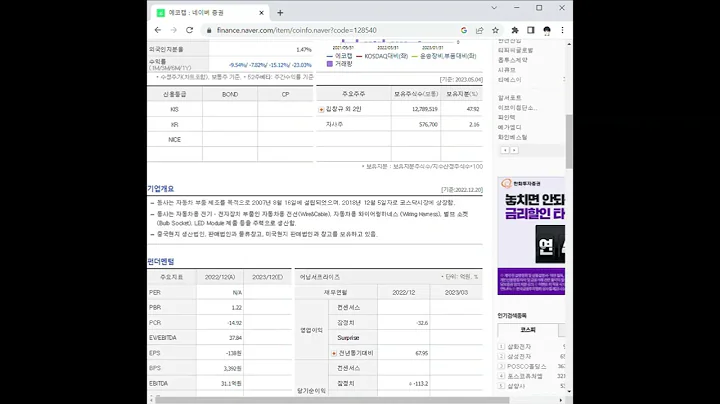This screenshot has width=720, height=404.
Task: Select the 어닝서프라이즈 table header
Action: [x=320, y=277]
